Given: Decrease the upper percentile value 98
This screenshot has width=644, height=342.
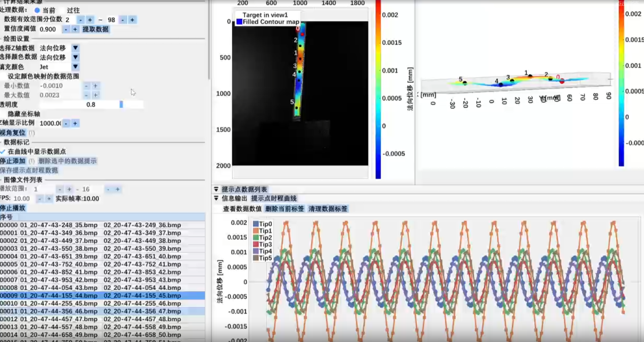Looking at the screenshot, I should (x=123, y=20).
